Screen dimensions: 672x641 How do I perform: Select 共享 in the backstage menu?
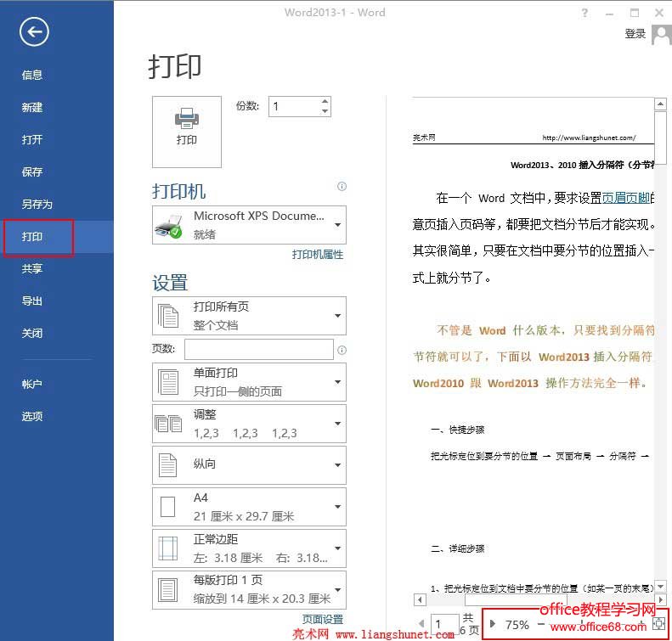pyautogui.click(x=32, y=269)
